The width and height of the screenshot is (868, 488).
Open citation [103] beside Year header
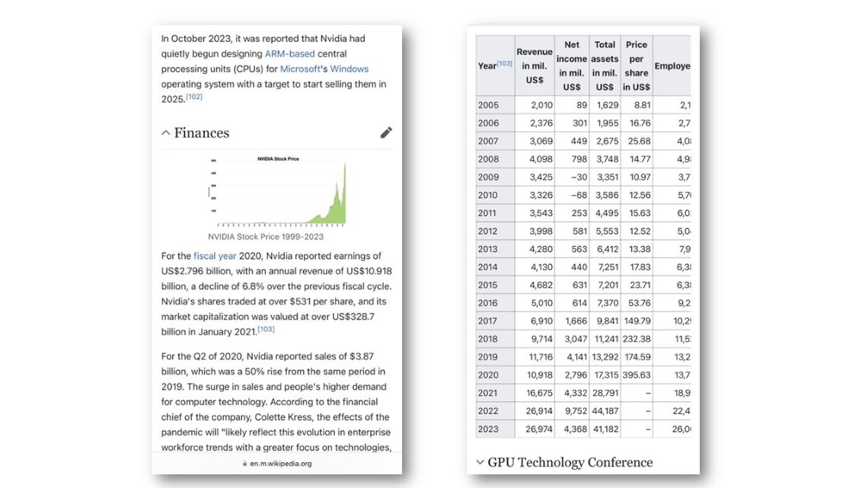(505, 64)
